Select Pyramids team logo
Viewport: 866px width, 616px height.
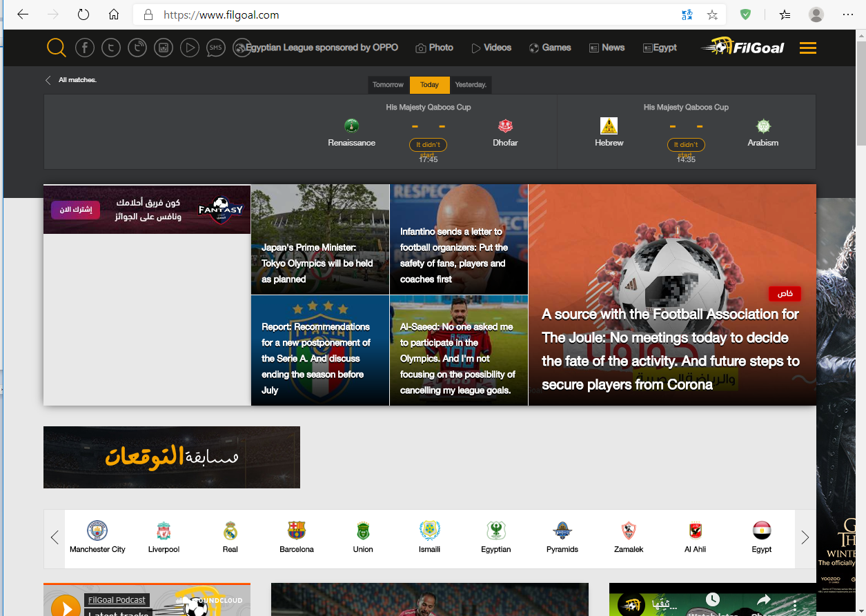point(562,531)
